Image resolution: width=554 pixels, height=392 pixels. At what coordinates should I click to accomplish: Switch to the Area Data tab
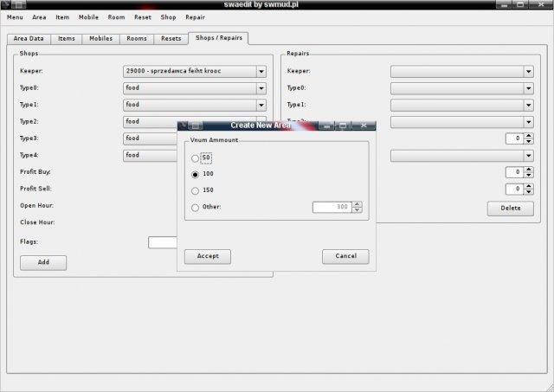pyautogui.click(x=29, y=38)
